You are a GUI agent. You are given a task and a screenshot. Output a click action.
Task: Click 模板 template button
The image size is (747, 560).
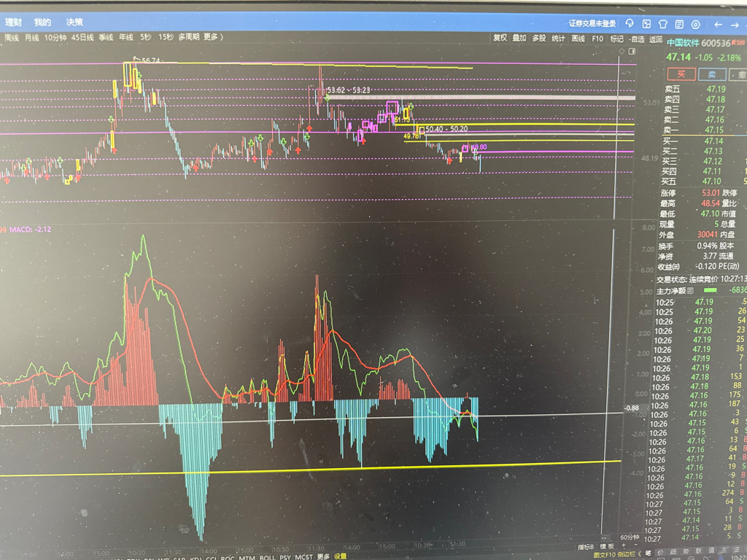[606, 547]
